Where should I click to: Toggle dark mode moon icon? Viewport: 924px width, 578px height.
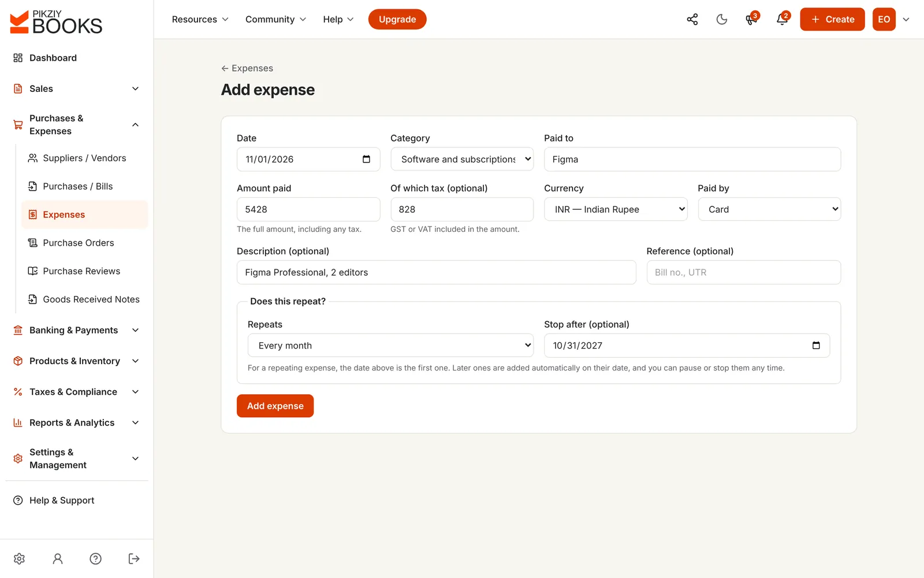[x=722, y=19]
